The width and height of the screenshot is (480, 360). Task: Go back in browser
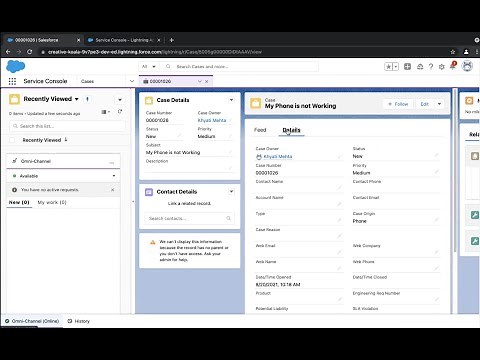point(8,52)
